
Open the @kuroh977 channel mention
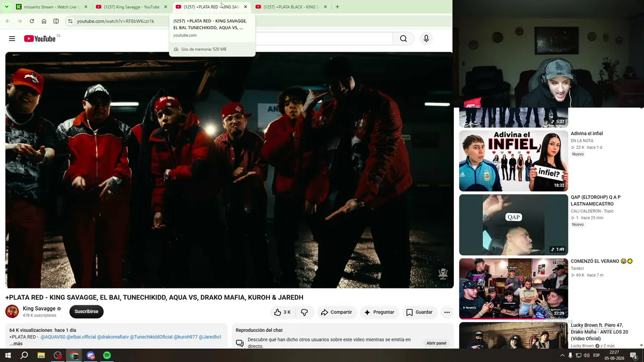tap(186, 337)
